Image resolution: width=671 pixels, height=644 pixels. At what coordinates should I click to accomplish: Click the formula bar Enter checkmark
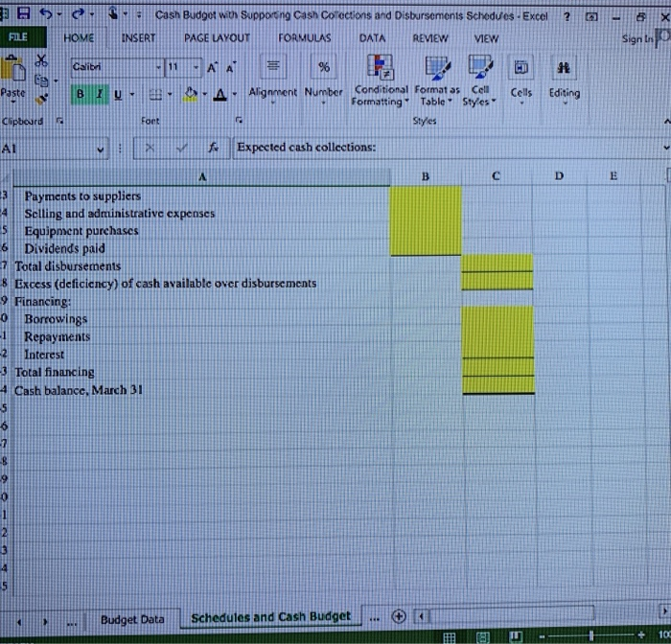tap(182, 148)
